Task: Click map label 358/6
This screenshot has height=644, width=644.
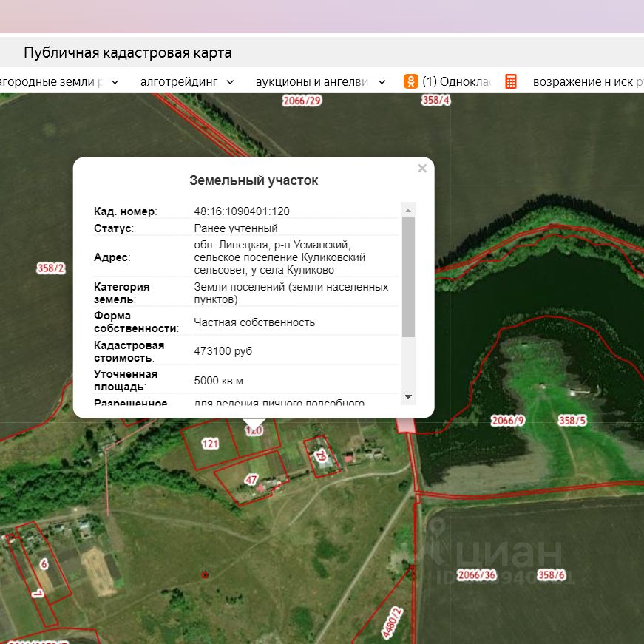Action: 552,575
